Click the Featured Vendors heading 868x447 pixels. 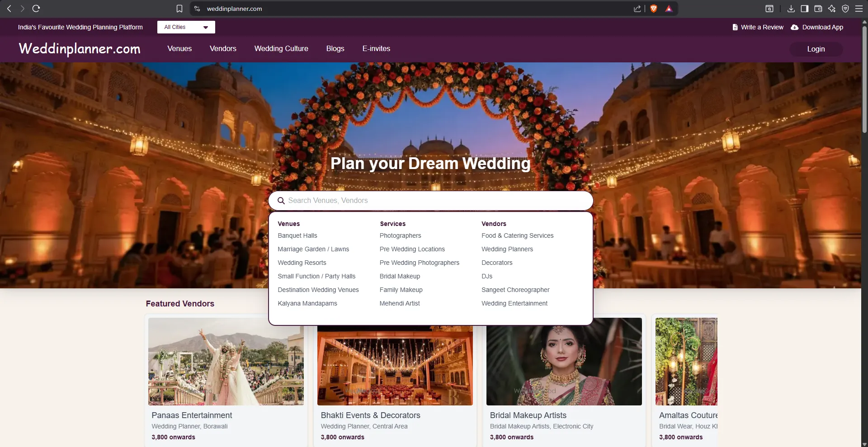pyautogui.click(x=180, y=304)
